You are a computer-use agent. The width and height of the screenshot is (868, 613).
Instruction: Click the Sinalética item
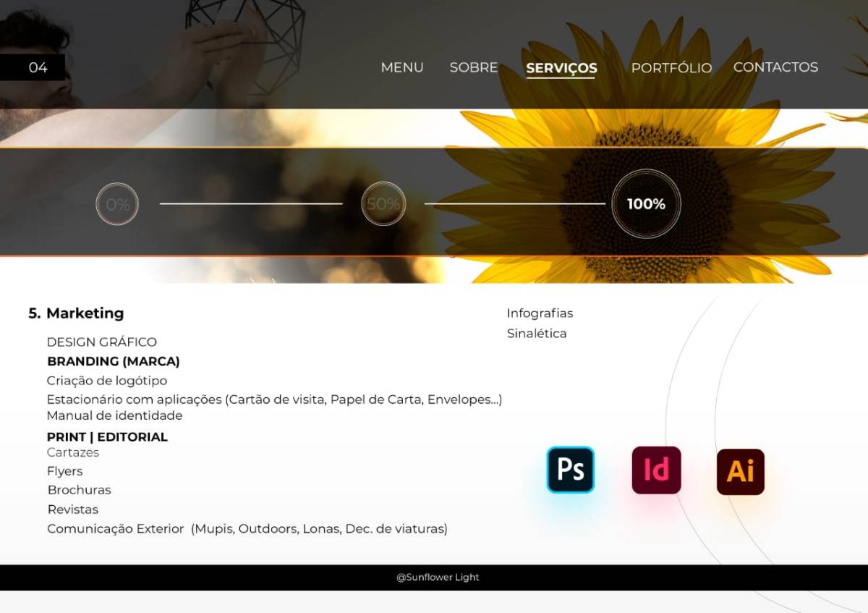point(537,334)
